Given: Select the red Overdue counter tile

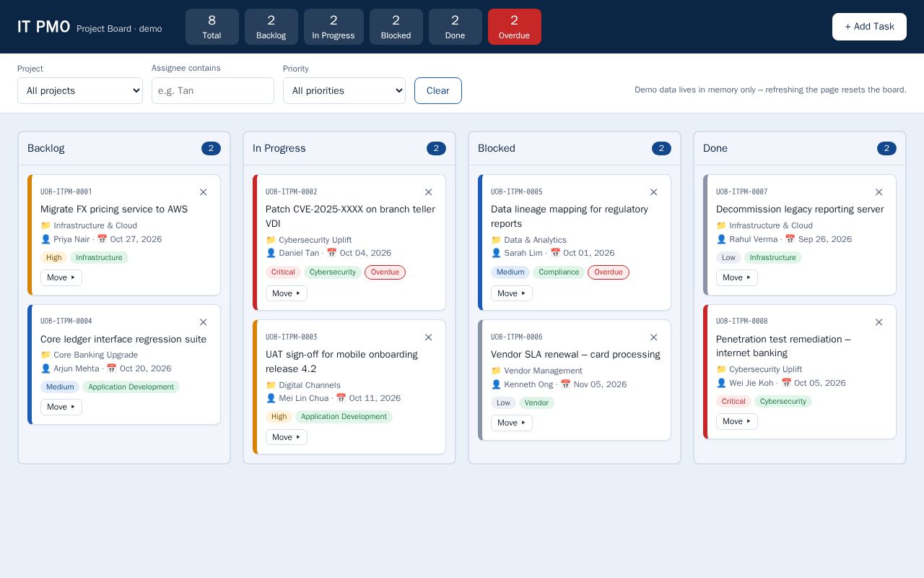Looking at the screenshot, I should 515,27.
